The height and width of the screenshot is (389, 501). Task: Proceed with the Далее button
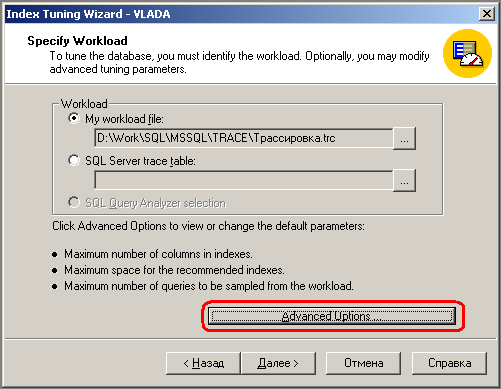point(278,363)
